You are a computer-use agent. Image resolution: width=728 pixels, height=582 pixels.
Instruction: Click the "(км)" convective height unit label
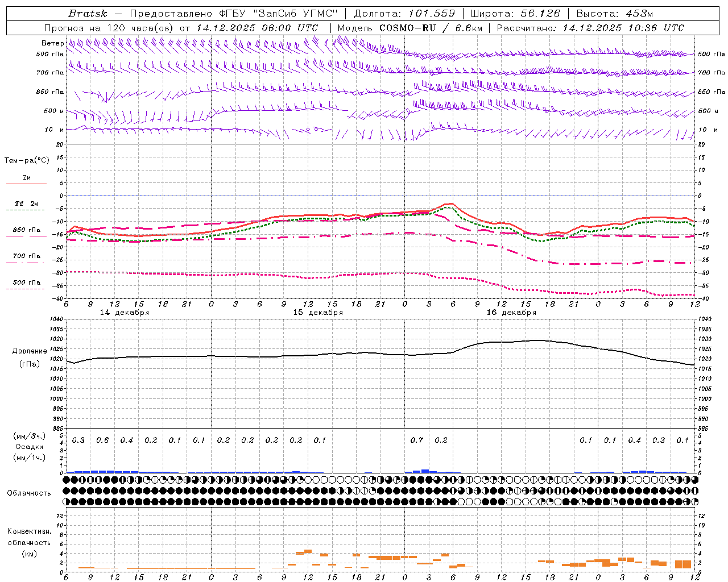pyautogui.click(x=29, y=554)
